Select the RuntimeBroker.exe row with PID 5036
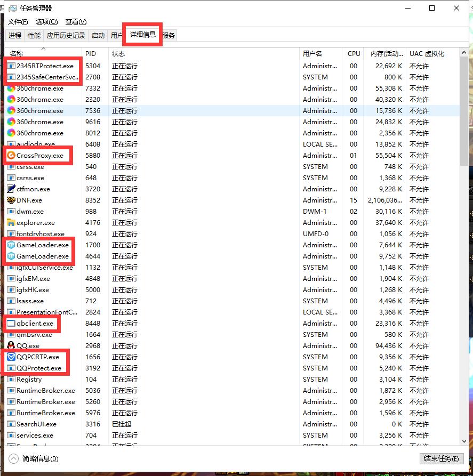 233,390
